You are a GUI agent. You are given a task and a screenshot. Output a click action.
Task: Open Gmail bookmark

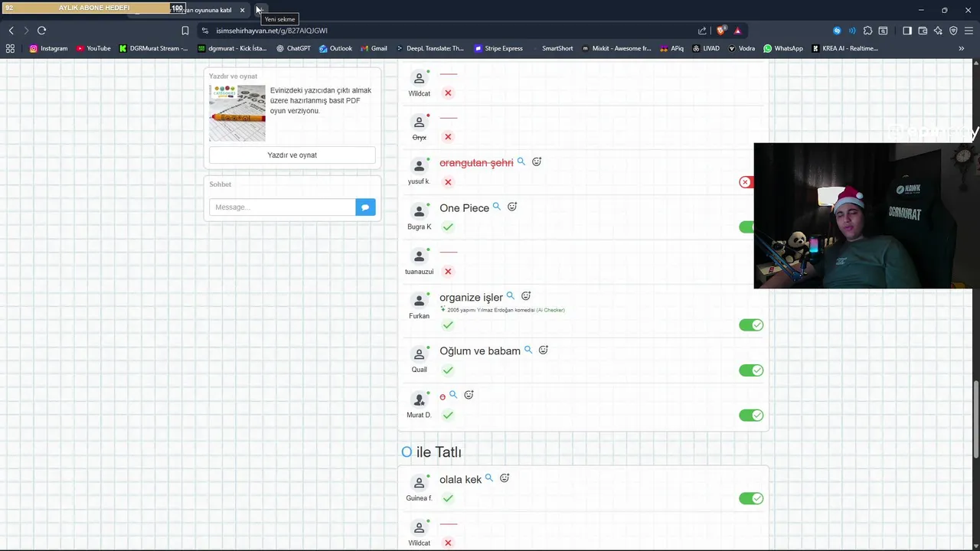click(x=374, y=48)
